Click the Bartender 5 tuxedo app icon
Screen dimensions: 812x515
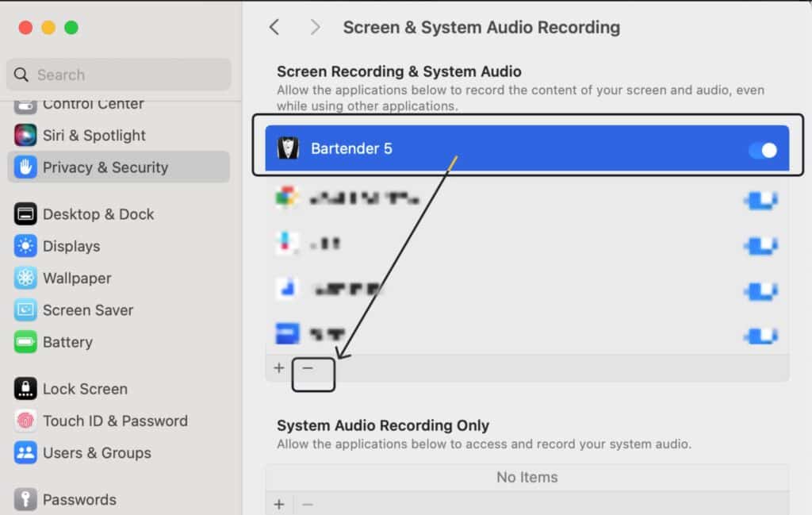click(288, 148)
